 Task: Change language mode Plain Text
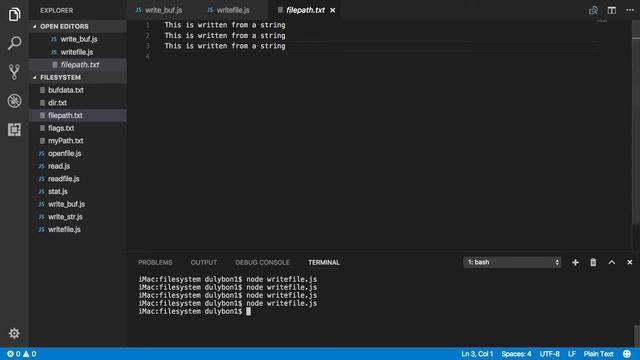pyautogui.click(x=598, y=354)
